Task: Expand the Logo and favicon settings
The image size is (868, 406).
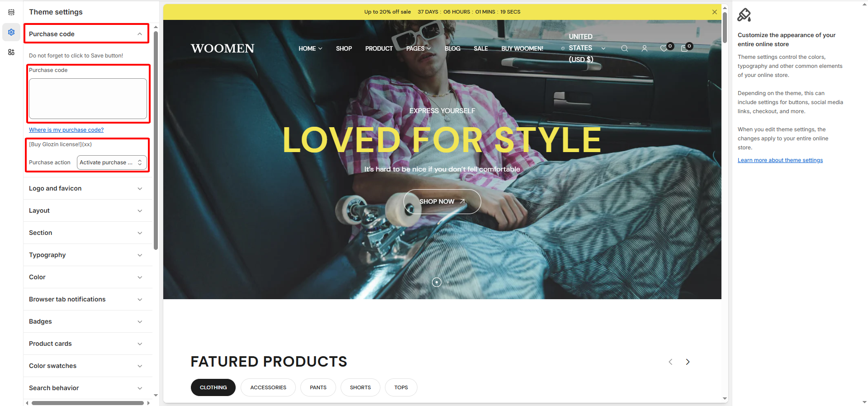Action: [x=86, y=188]
